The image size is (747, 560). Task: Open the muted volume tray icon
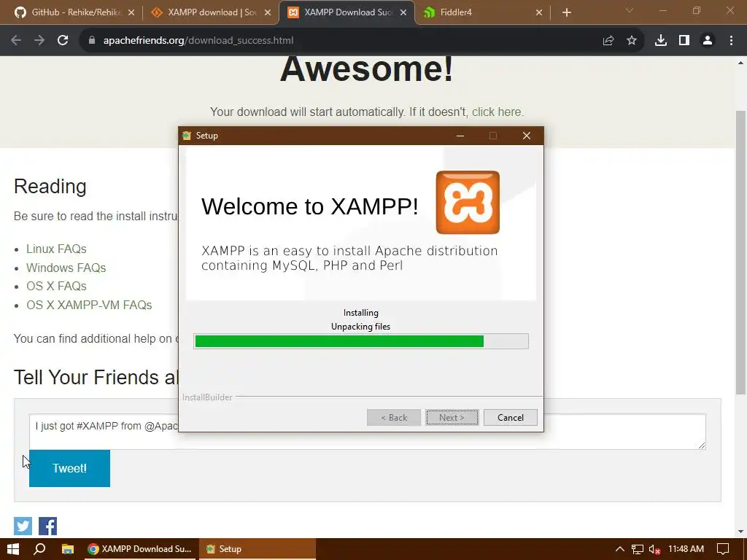[x=654, y=549]
